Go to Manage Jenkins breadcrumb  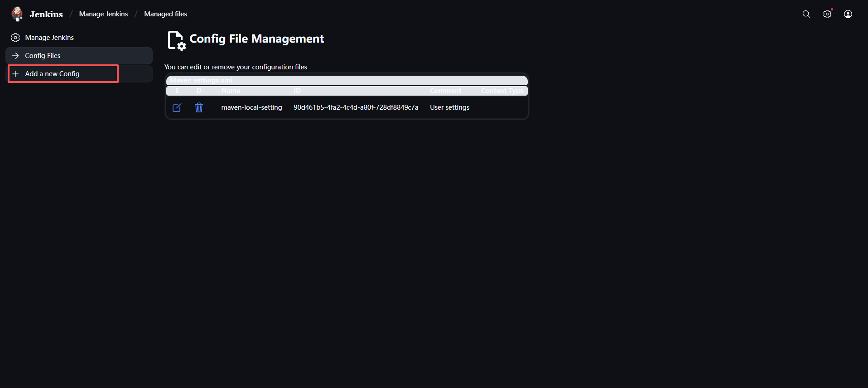[x=103, y=14]
